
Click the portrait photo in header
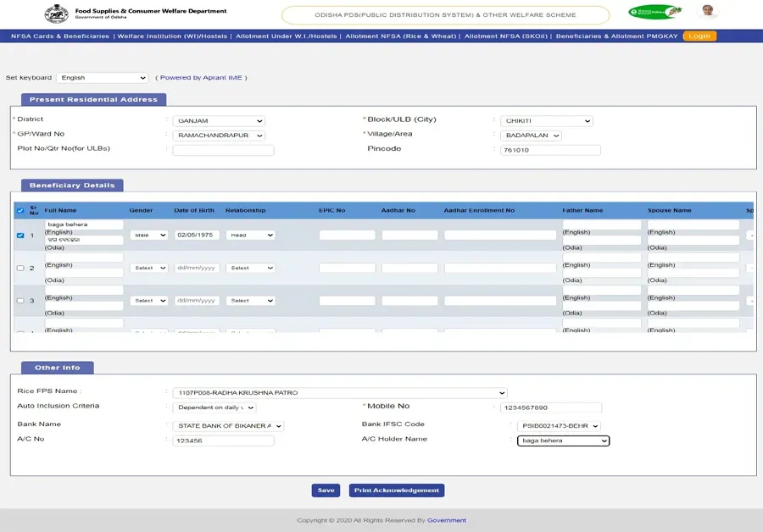click(x=708, y=11)
